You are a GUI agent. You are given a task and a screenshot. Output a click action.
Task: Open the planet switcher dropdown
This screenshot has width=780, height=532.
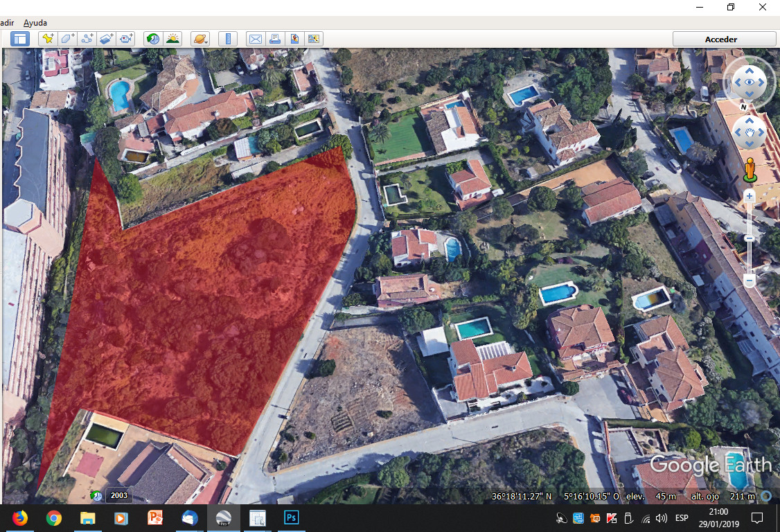coord(200,39)
